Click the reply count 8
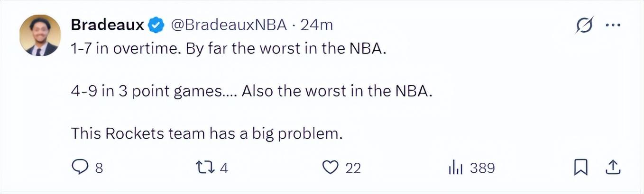Screen dimensions: 644x194 click(99, 168)
